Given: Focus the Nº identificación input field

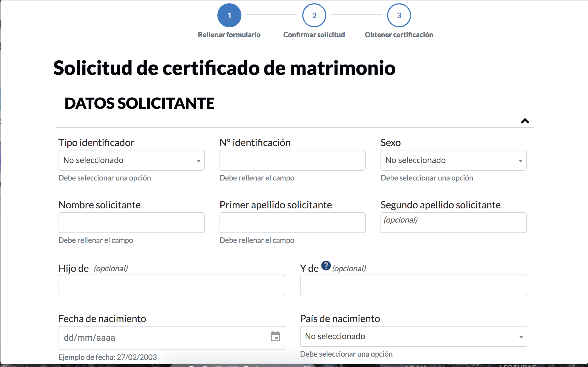Looking at the screenshot, I should (x=293, y=160).
